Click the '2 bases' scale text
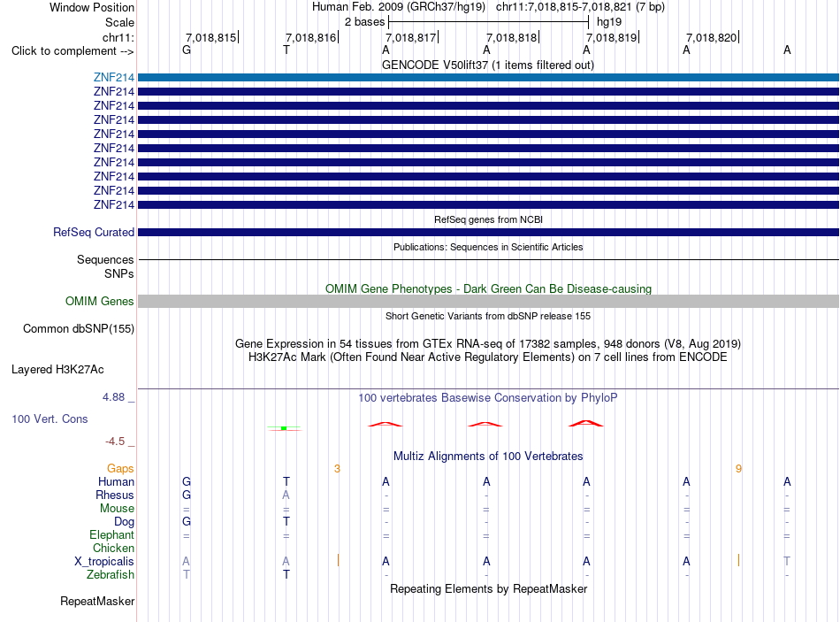Screen dimensions: 840x622 pos(364,22)
